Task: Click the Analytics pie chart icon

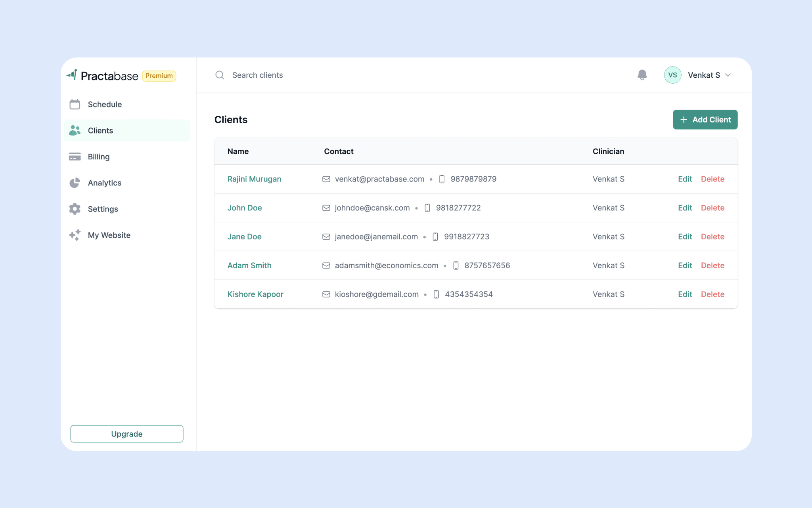Action: coord(75,183)
